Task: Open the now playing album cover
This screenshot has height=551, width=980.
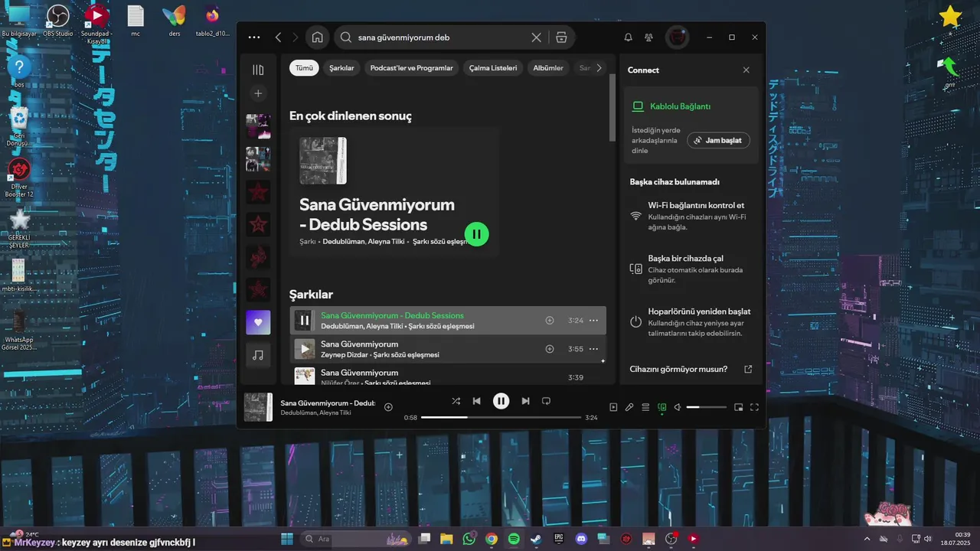Action: click(258, 407)
